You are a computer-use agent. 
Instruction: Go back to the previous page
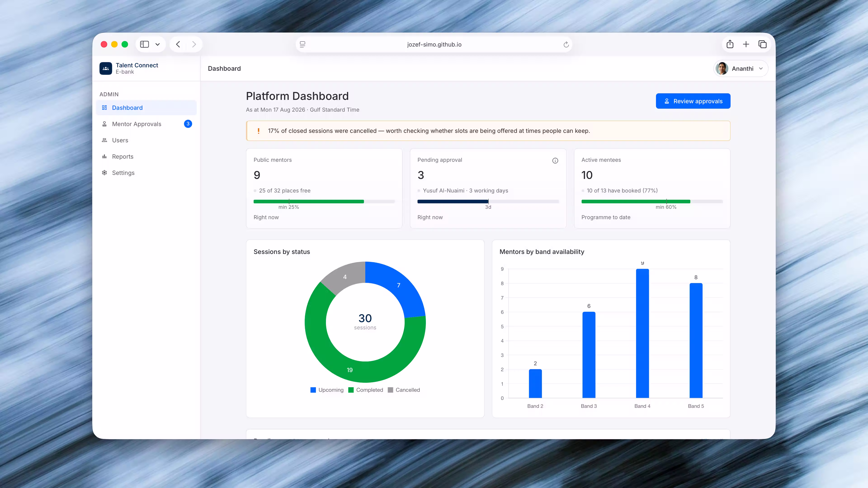click(178, 45)
